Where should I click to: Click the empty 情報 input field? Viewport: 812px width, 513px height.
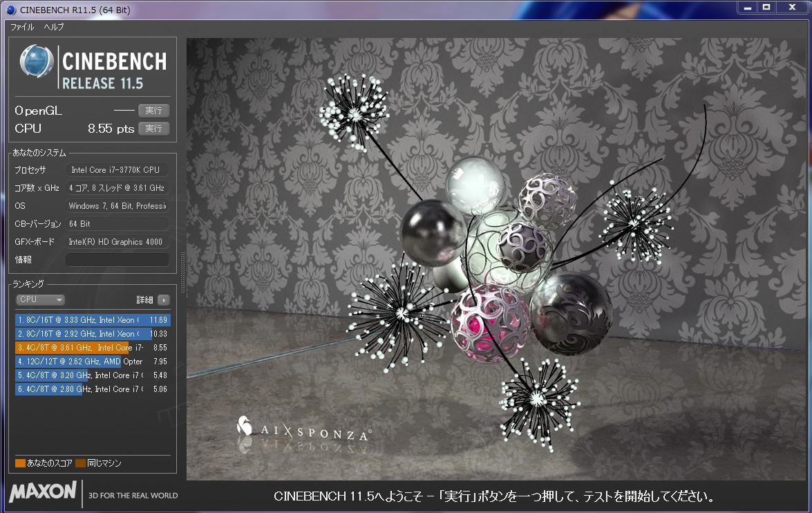117,259
